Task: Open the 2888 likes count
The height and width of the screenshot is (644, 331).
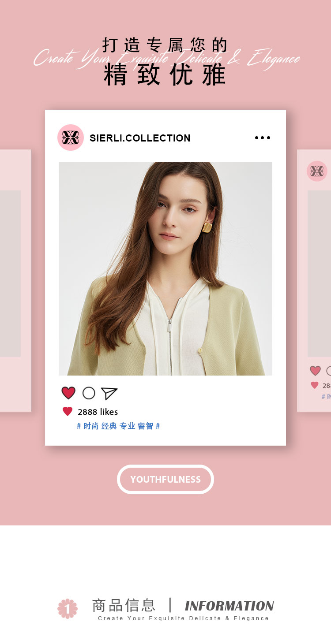Action: (98, 412)
